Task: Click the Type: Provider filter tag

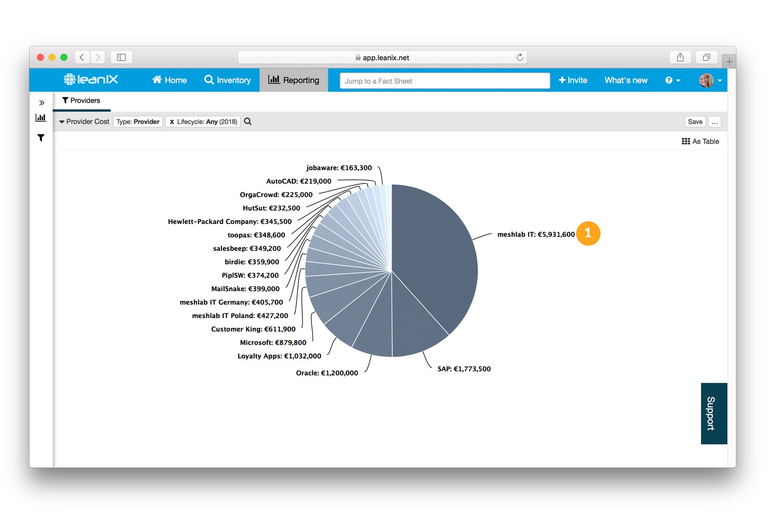Action: click(x=138, y=122)
